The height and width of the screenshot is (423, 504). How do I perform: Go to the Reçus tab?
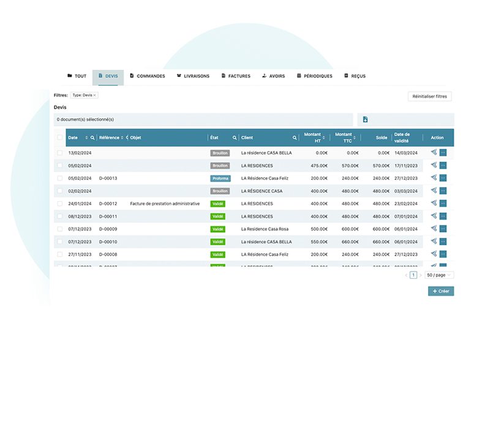coord(355,76)
